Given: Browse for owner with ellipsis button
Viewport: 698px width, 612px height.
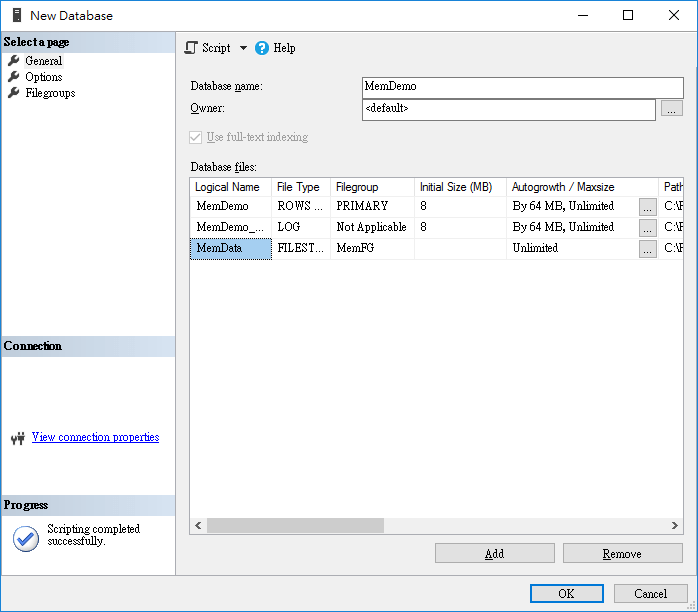Looking at the screenshot, I should tap(672, 108).
